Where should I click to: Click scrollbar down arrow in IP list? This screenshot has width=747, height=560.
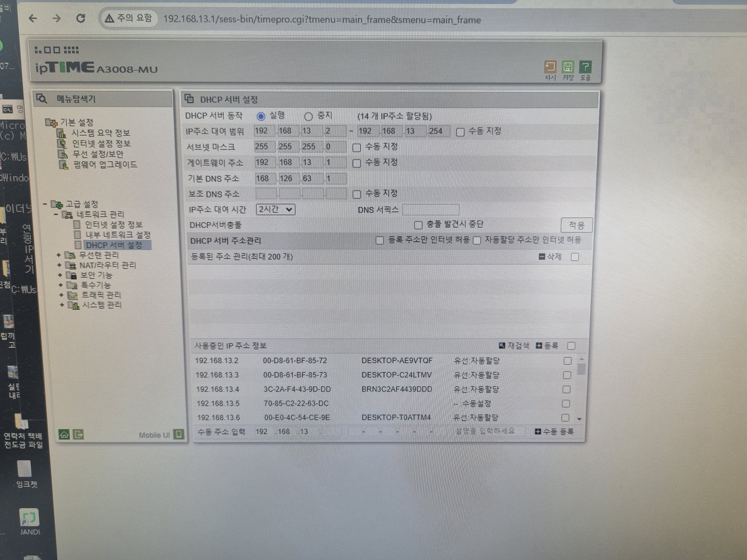(579, 419)
